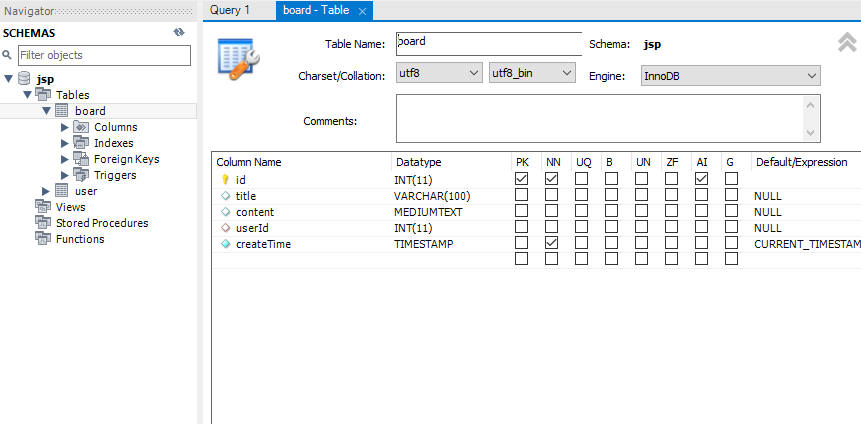Select Stored Procedures in the tree
This screenshot has height=424, width=861.
tap(102, 223)
